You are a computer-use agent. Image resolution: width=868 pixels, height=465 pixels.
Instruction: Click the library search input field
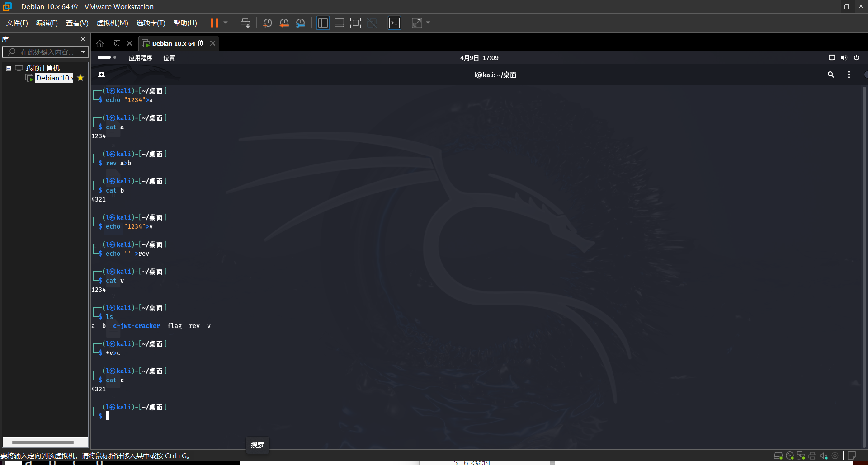click(x=45, y=52)
